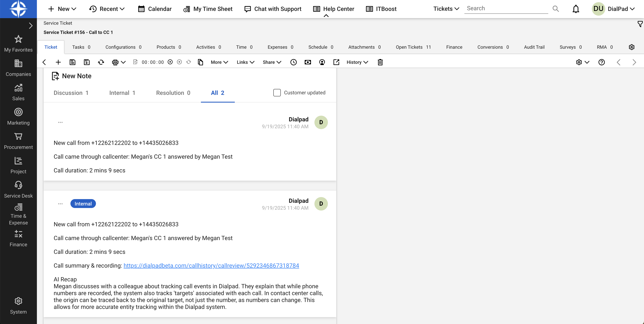
Task: Click the plus icon to add new ticket
Action: coord(58,62)
